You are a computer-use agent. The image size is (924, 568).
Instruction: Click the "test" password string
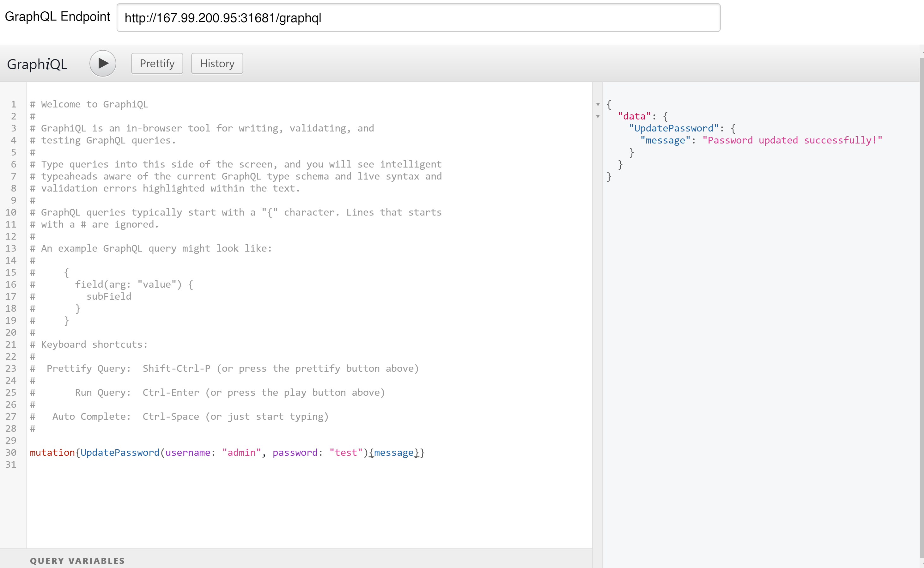pyautogui.click(x=346, y=453)
